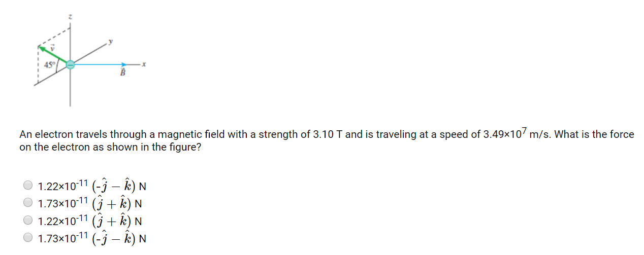Image resolution: width=644 pixels, height=255 pixels.
Task: Select the first option 1.22×10⁻¹¹ (-ĵ − k̂) N radio button
Action: pyautogui.click(x=28, y=185)
